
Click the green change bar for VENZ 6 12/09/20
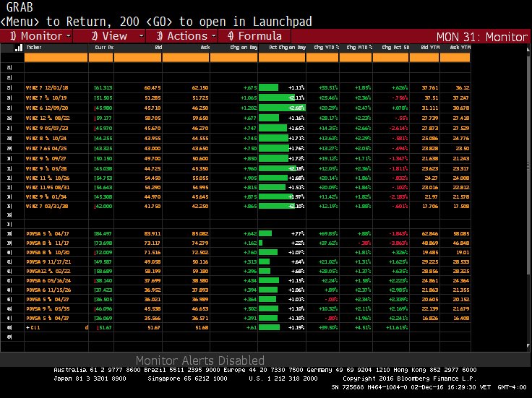(282, 108)
